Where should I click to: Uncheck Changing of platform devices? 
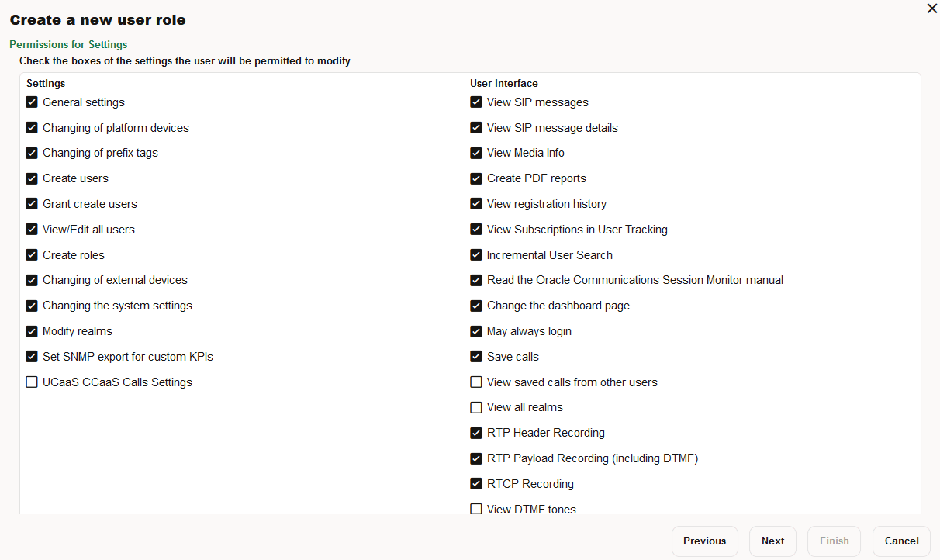pyautogui.click(x=32, y=127)
